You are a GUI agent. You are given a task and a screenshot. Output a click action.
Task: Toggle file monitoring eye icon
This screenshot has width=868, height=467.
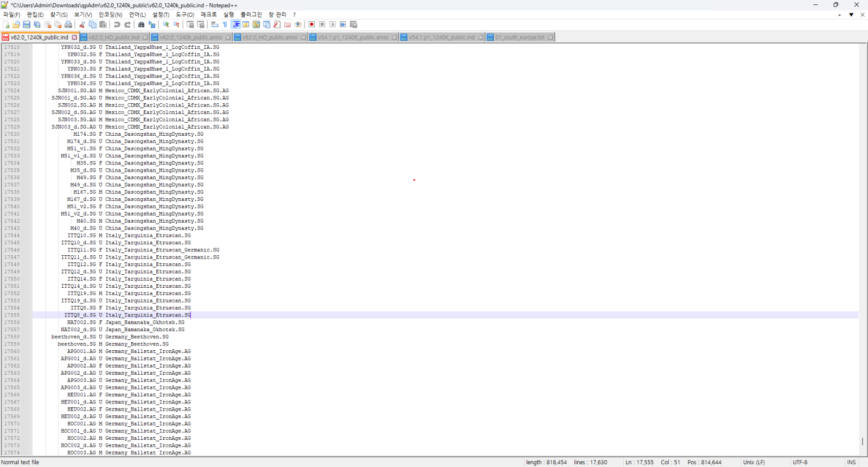tap(298, 24)
